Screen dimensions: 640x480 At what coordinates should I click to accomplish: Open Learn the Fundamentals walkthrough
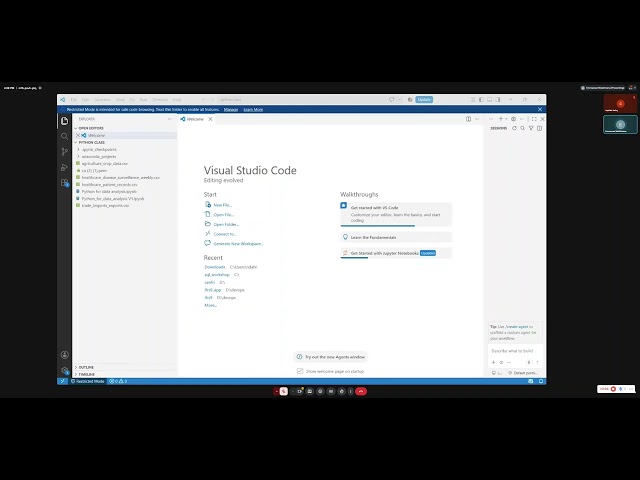coord(396,237)
